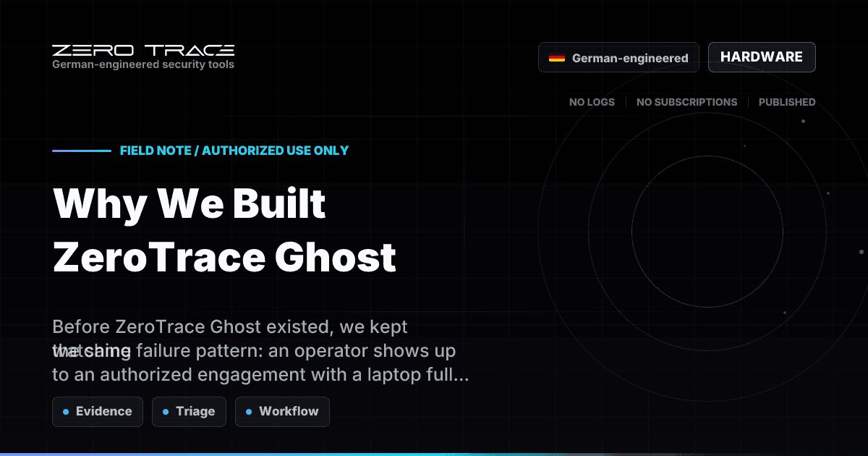Click the orbital circle graphic
This screenshot has height=456, width=868.
(x=705, y=232)
